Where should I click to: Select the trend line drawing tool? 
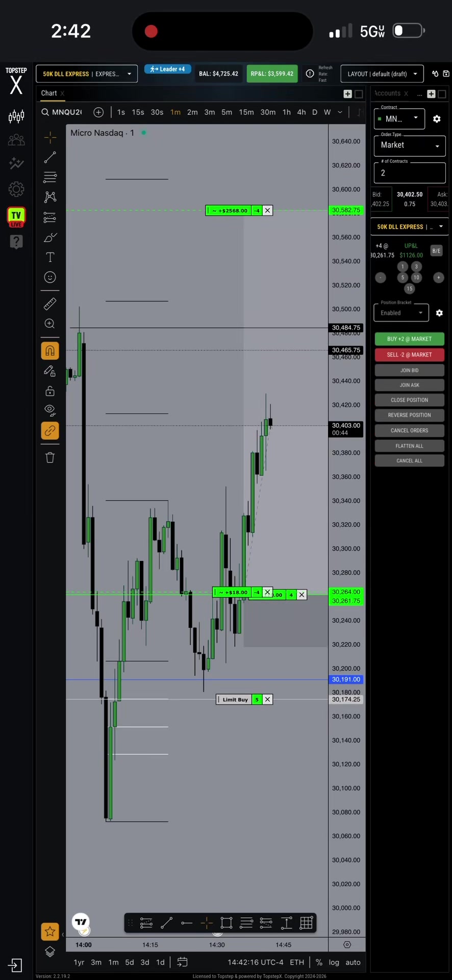[50, 157]
